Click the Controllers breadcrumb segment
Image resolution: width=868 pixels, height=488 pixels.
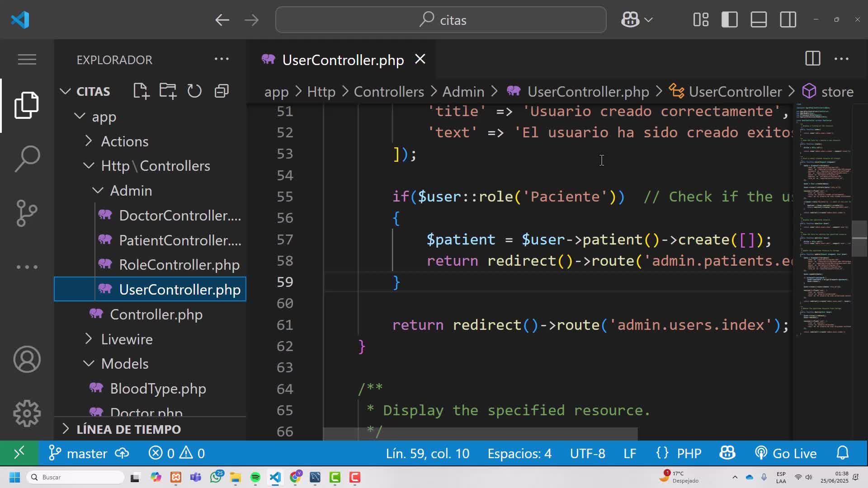point(389,92)
